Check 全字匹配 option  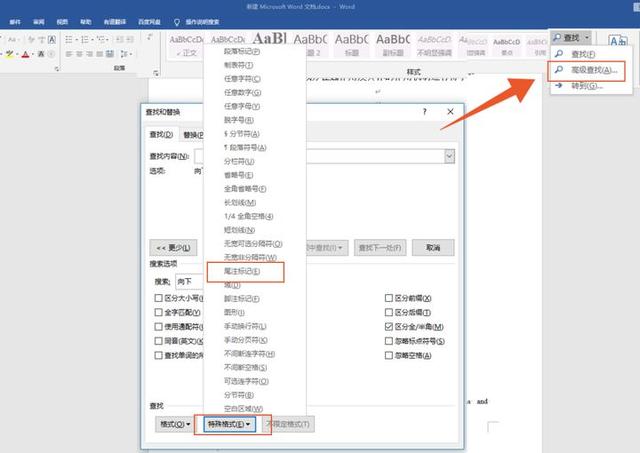click(158, 312)
